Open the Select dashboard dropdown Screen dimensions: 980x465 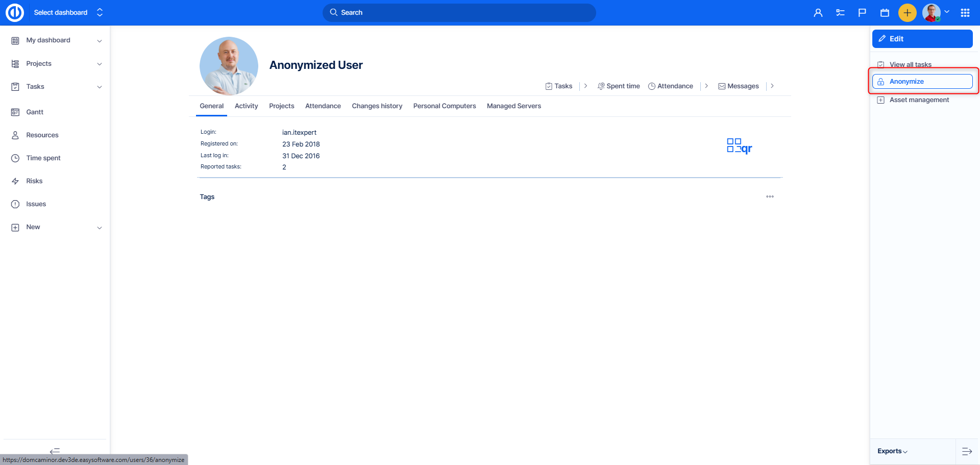pyautogui.click(x=68, y=13)
